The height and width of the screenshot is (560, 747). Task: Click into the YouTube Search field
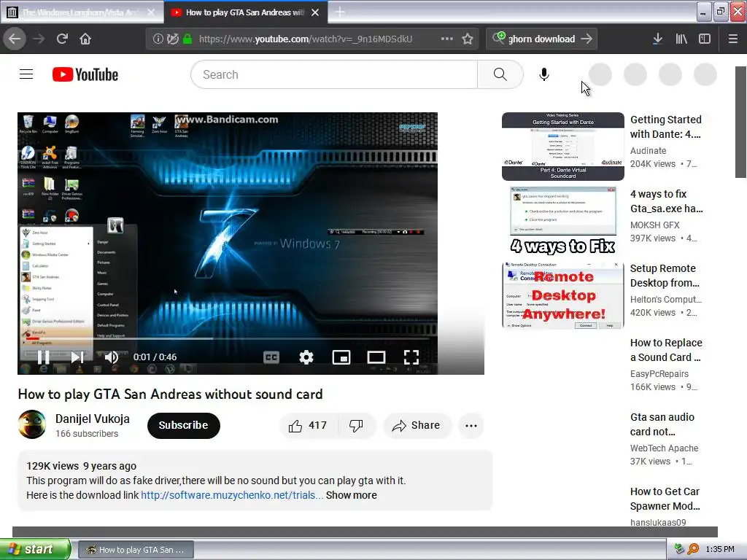[x=334, y=74]
